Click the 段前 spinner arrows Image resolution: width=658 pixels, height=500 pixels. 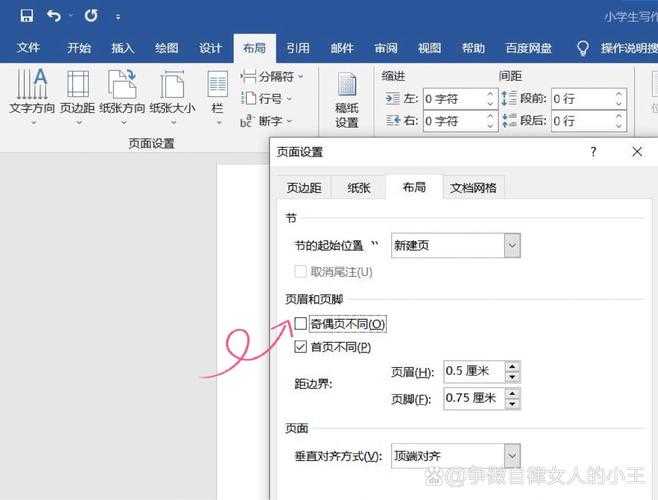[x=619, y=99]
